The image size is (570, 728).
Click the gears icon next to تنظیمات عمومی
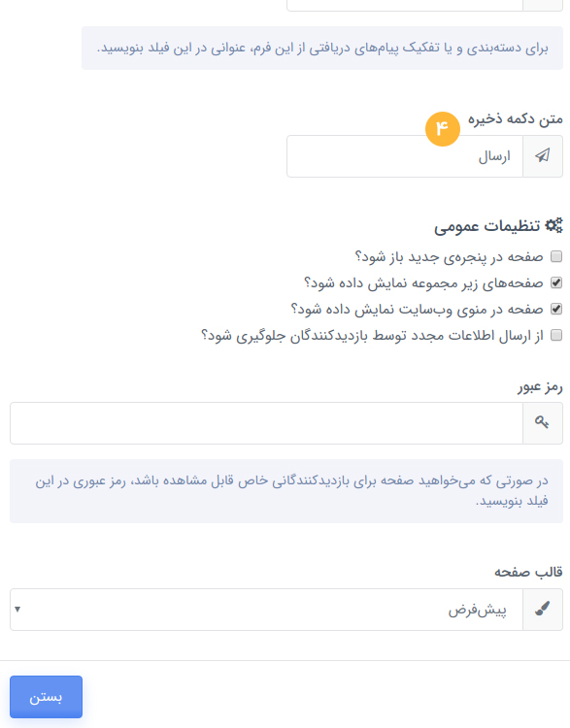553,225
